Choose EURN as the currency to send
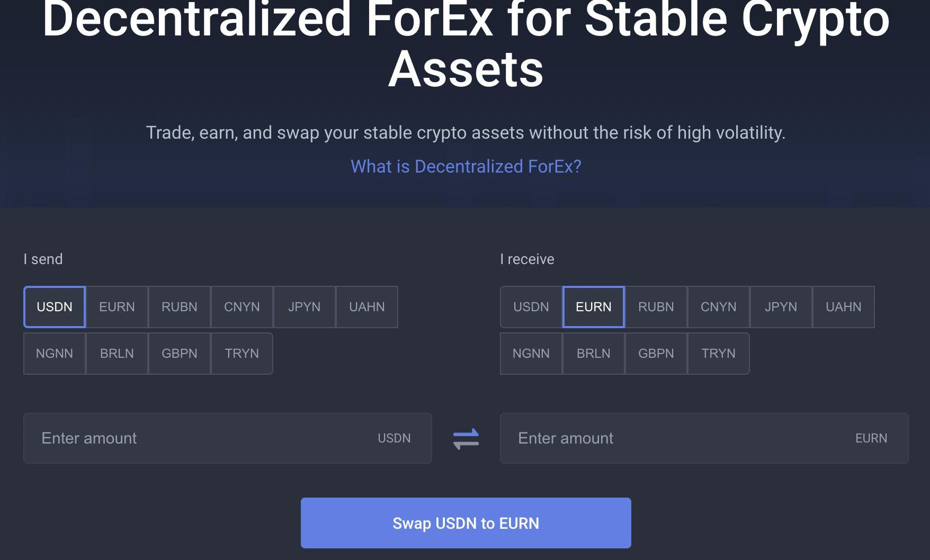930x560 pixels. [117, 307]
